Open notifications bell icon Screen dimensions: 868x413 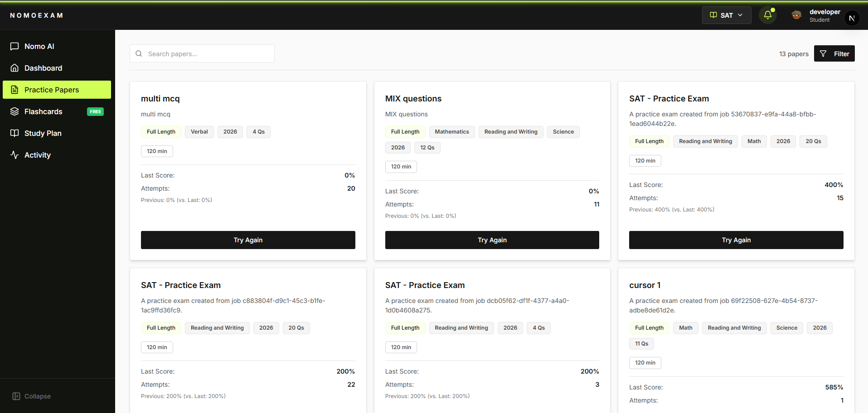[767, 15]
